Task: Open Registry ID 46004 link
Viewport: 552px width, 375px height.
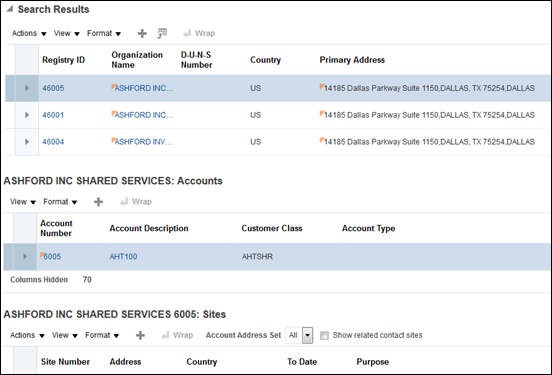Action: [x=53, y=142]
